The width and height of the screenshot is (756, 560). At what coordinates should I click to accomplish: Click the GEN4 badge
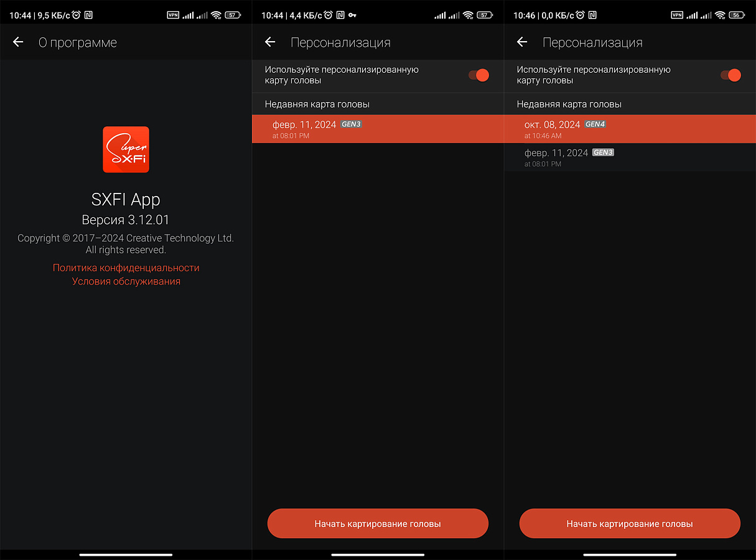click(595, 124)
